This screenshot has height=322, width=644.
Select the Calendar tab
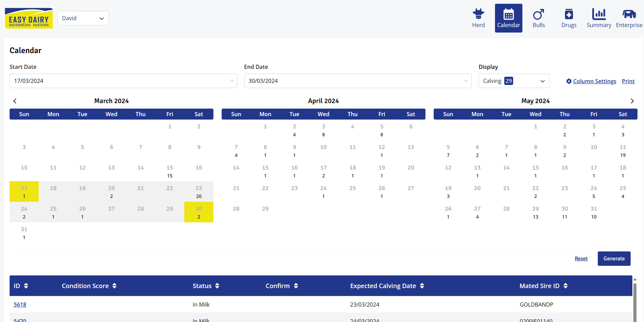[508, 18]
